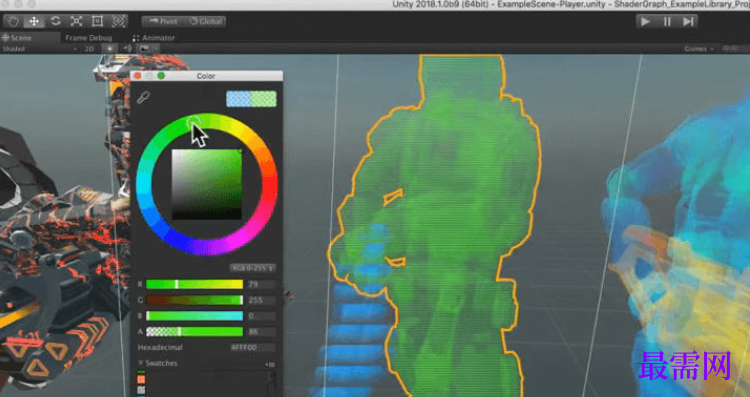Click the Step frame button
The height and width of the screenshot is (397, 750).
coord(688,22)
